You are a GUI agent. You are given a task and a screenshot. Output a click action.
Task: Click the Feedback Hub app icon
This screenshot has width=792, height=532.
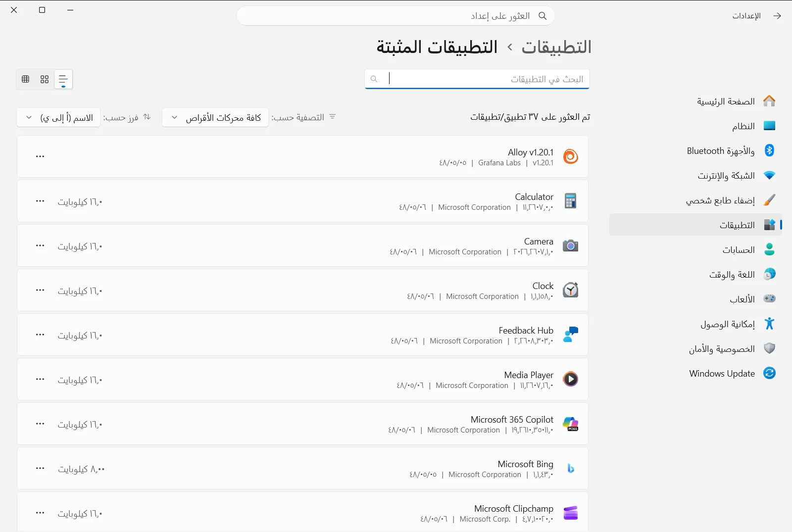(571, 335)
